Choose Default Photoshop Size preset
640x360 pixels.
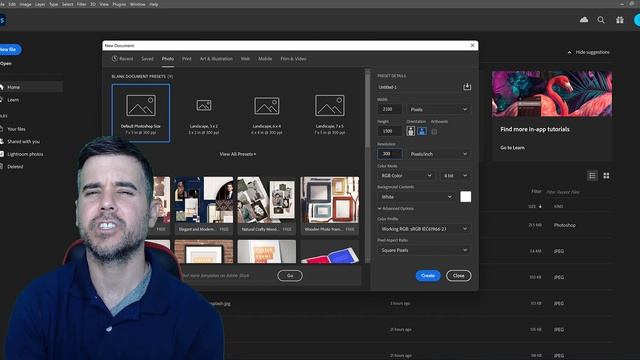click(x=141, y=113)
